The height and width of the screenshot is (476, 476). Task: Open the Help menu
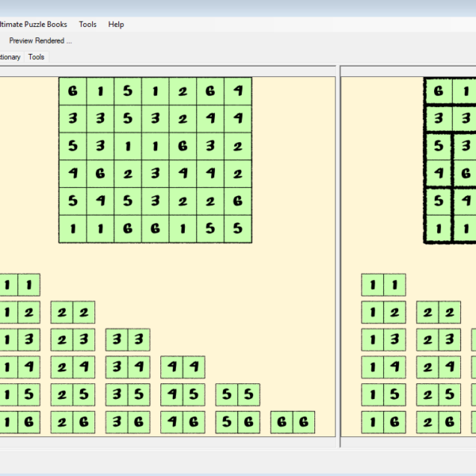116,25
